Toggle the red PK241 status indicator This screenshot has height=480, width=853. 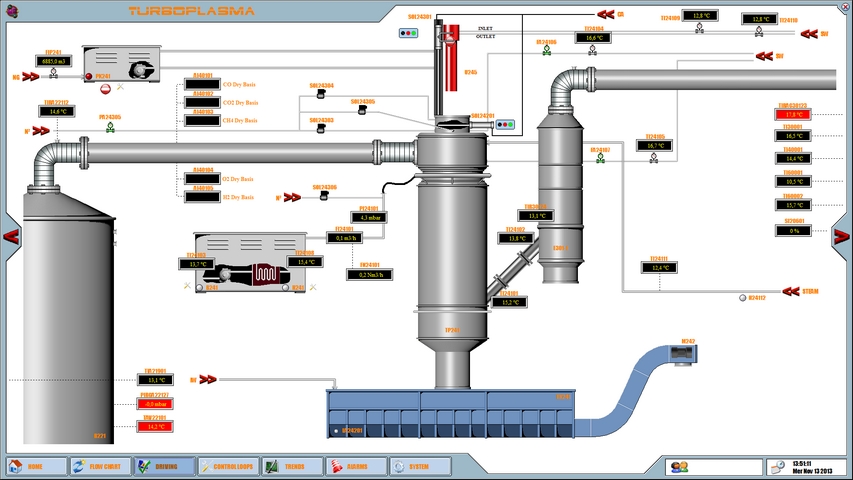(x=89, y=77)
